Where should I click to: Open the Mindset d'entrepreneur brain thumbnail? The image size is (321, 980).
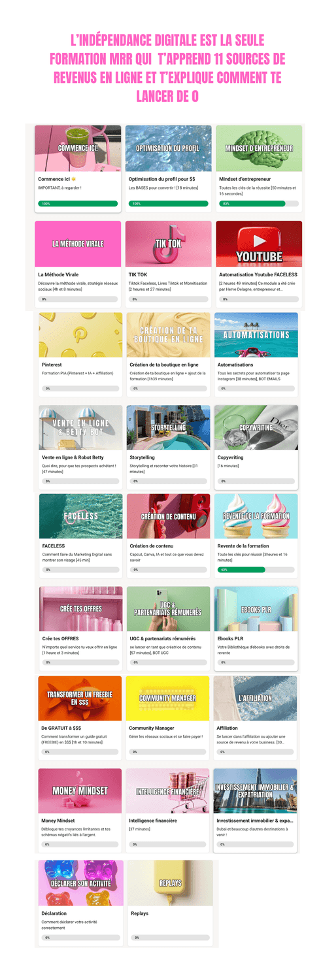(x=259, y=148)
